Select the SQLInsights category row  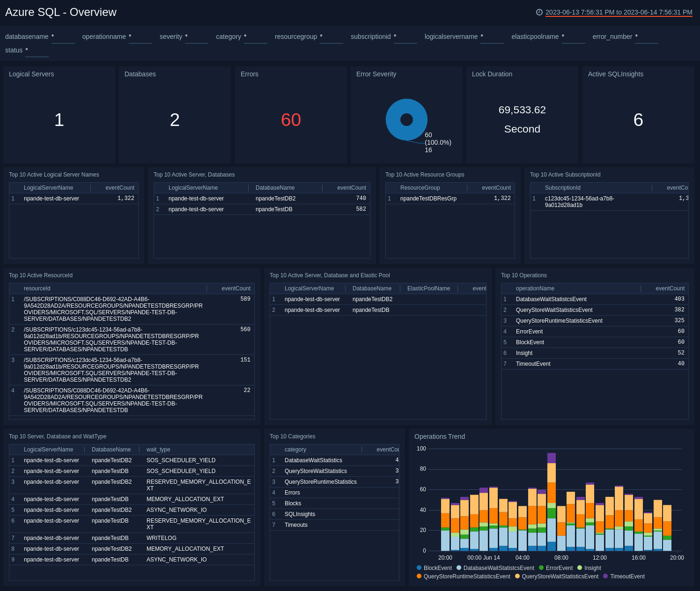coord(334,514)
